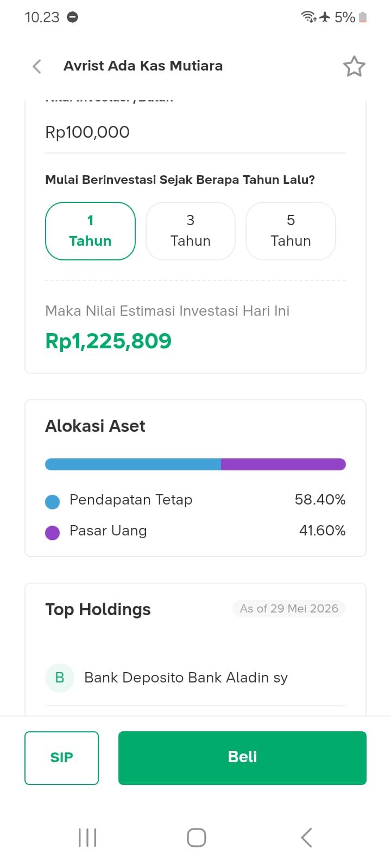This screenshot has height=868, width=391.
Task: Tap the blue segment of allocation bar
Action: tap(133, 464)
